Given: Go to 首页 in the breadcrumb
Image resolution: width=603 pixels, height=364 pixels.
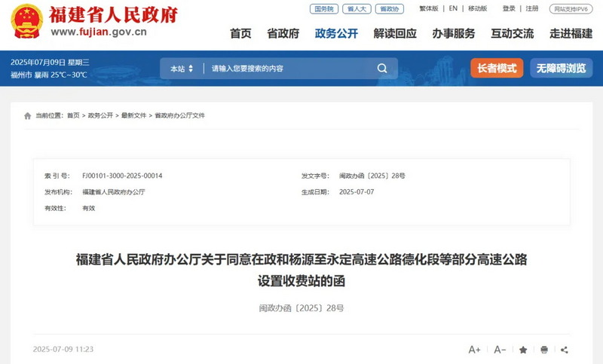Looking at the screenshot, I should pos(73,116).
